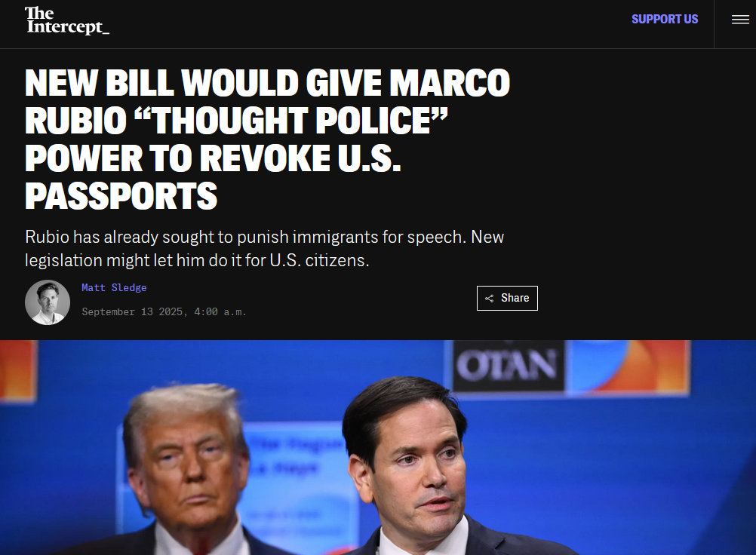Select the “Thought Police” phrase in headline

click(291, 121)
